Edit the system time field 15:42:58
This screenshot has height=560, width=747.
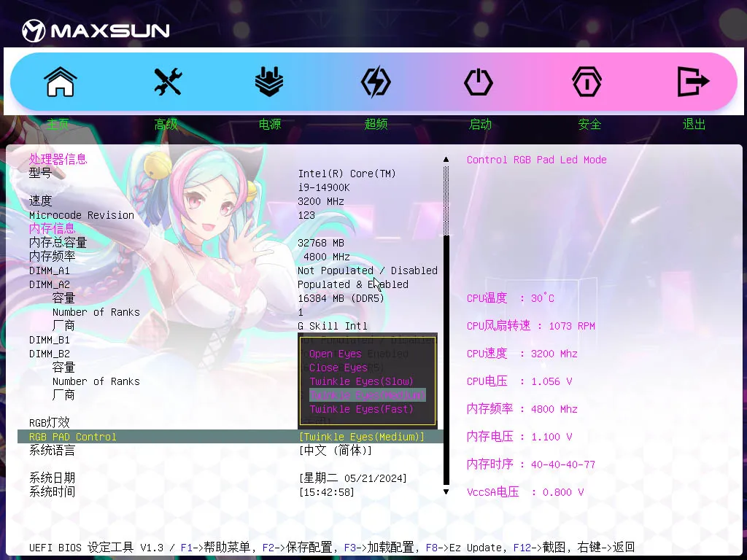point(326,492)
